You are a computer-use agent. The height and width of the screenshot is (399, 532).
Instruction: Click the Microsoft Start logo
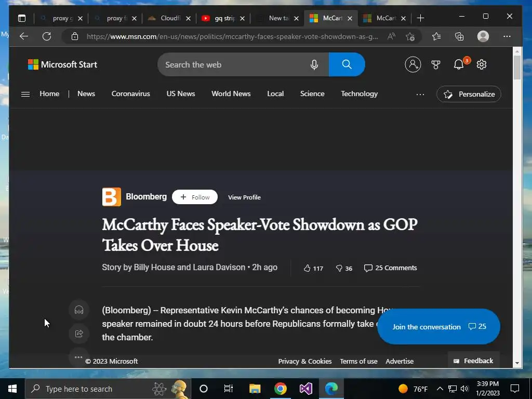tap(62, 64)
